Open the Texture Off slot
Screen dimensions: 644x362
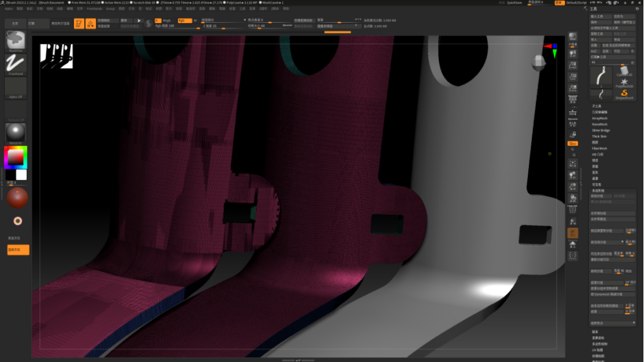coord(16,110)
